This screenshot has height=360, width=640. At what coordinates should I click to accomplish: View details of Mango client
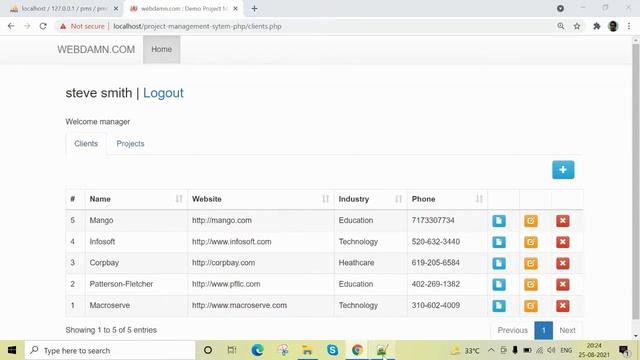pos(499,221)
